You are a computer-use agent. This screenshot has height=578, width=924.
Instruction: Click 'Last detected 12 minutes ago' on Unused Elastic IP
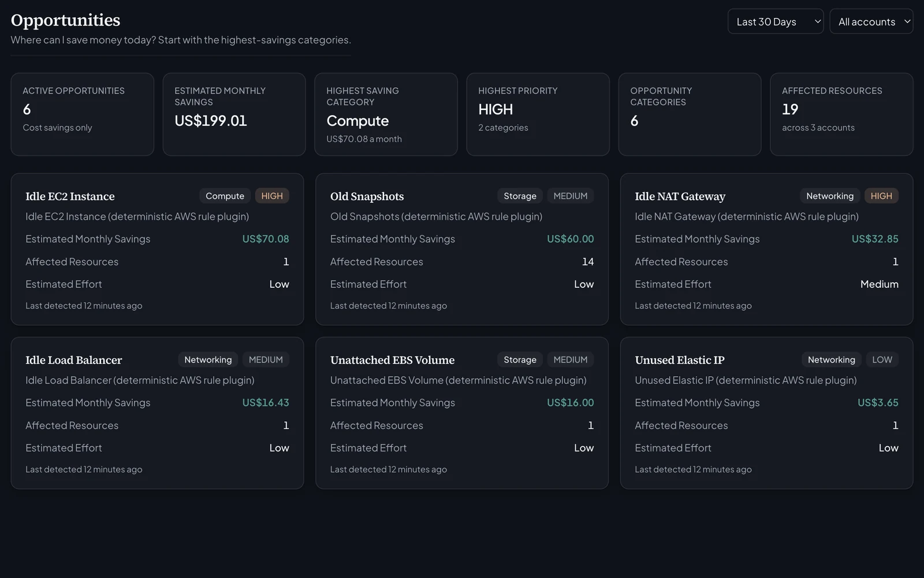[x=693, y=469]
